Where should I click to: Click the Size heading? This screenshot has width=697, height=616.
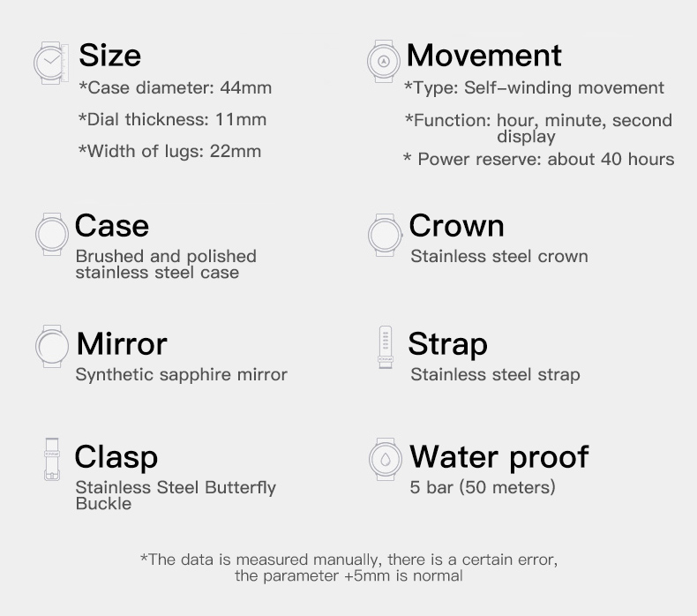(x=110, y=55)
